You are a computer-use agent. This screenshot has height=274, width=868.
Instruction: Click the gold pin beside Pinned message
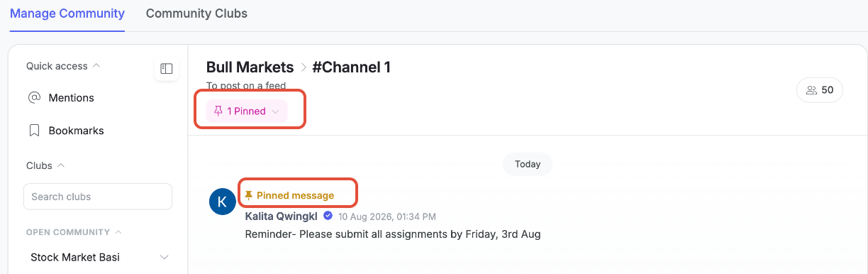click(x=248, y=195)
